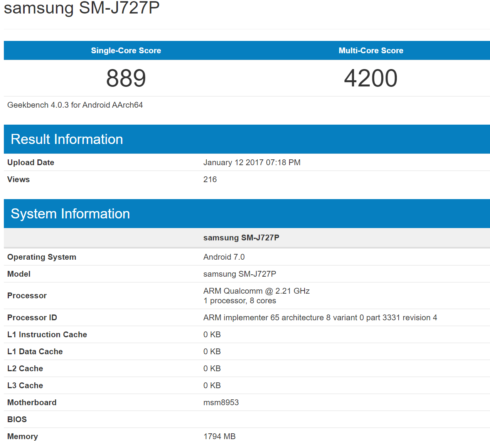Click the bold samsung SM-J727P column header

[241, 238]
